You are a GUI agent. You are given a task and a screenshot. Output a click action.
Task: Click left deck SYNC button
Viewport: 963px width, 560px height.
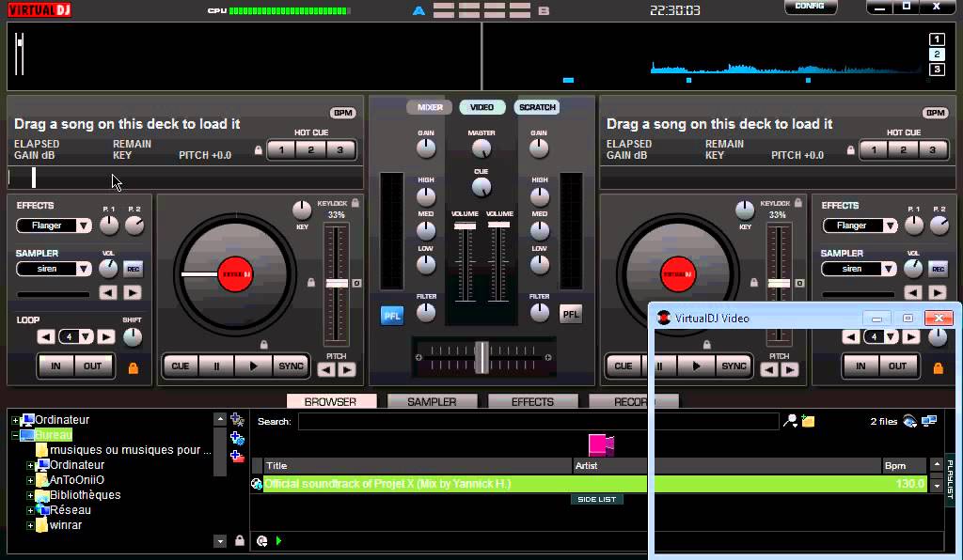pos(291,366)
